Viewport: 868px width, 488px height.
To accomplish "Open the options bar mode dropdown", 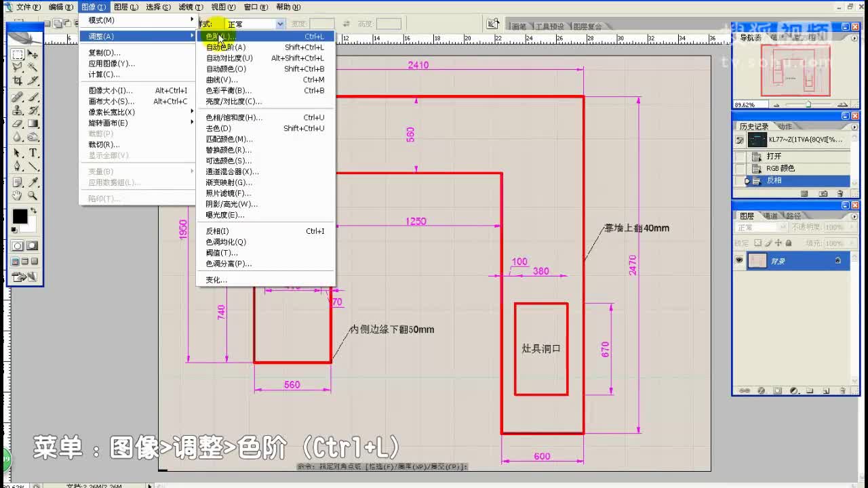I will click(279, 24).
